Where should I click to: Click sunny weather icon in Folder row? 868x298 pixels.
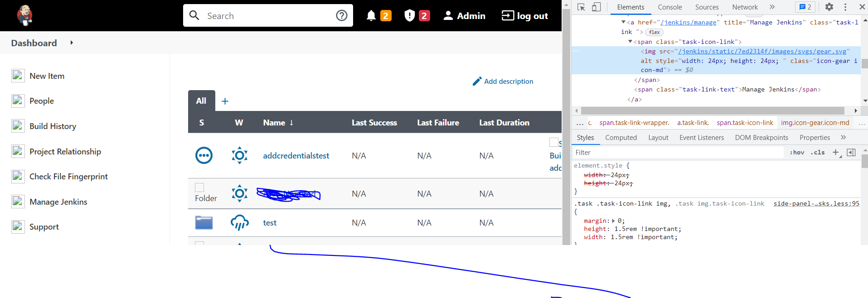pyautogui.click(x=239, y=193)
